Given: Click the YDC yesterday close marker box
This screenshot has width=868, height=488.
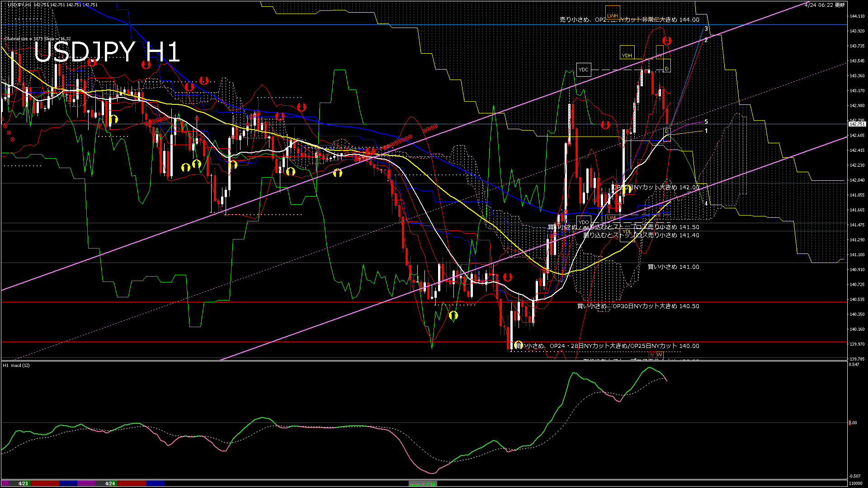Looking at the screenshot, I should [584, 70].
